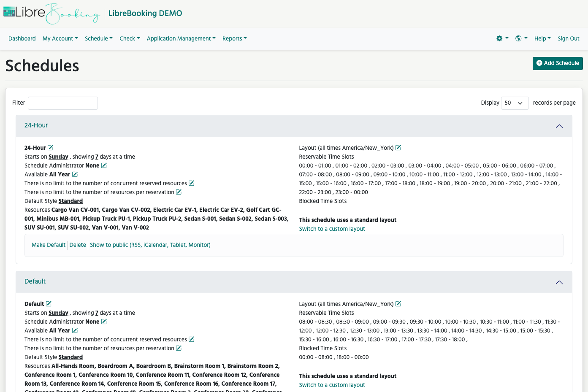Click the LibreBooking logo
The height and width of the screenshot is (392, 588).
point(52,14)
